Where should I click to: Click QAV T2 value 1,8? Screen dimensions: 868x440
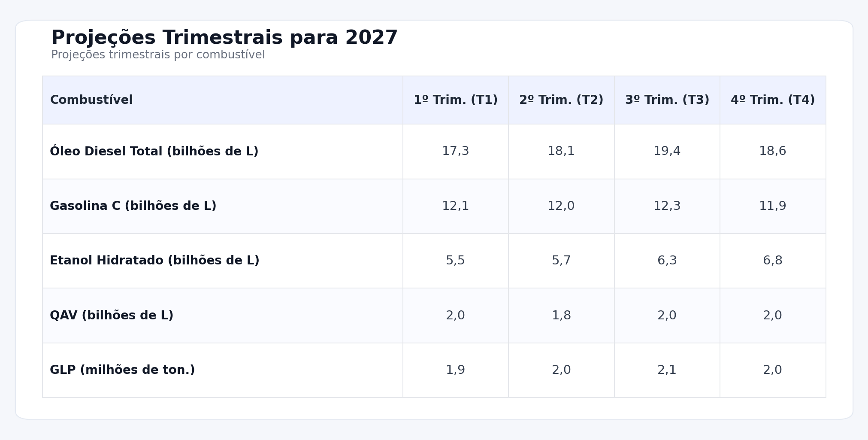click(x=561, y=316)
